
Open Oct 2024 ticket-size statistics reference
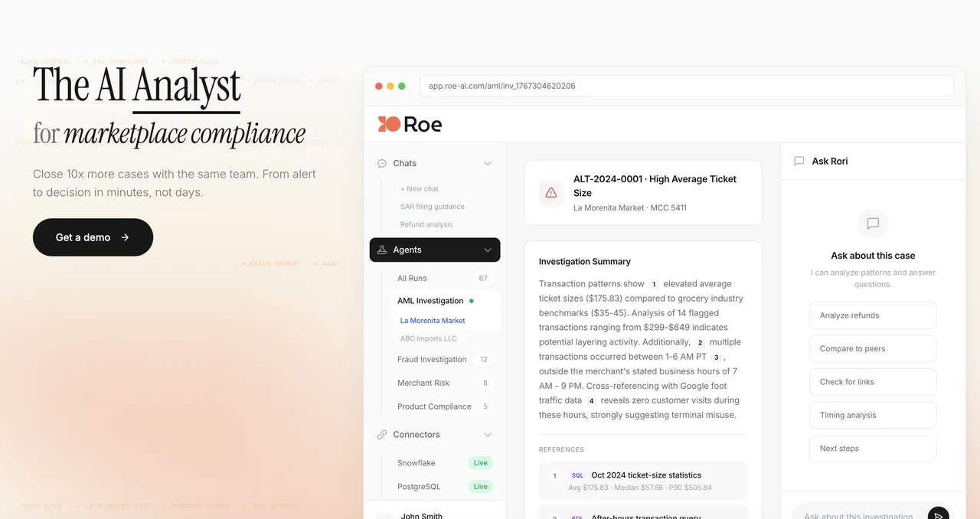643,481
